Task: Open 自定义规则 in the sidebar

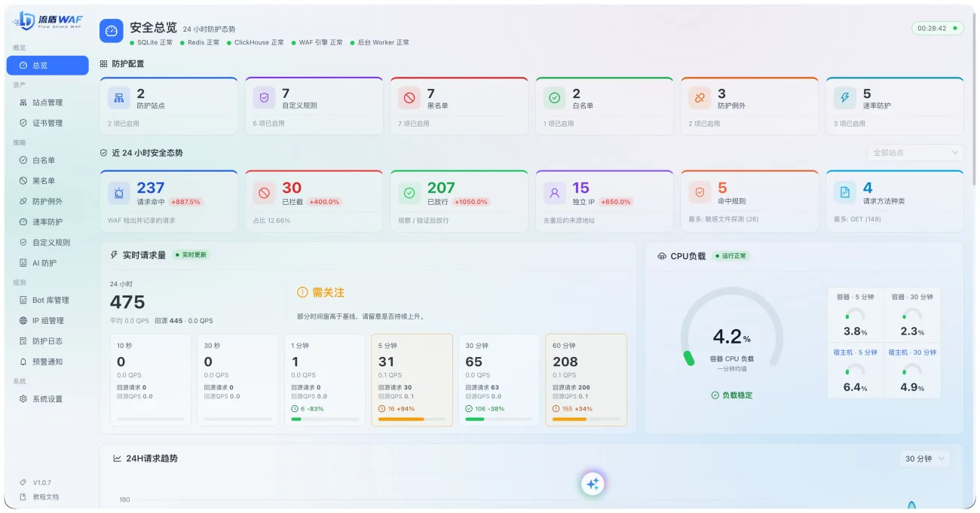Action: tap(47, 243)
